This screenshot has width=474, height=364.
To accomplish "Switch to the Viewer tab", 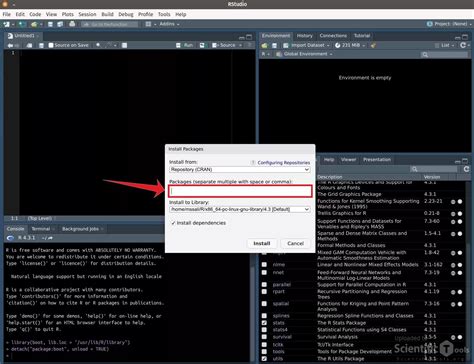I will point(348,160).
